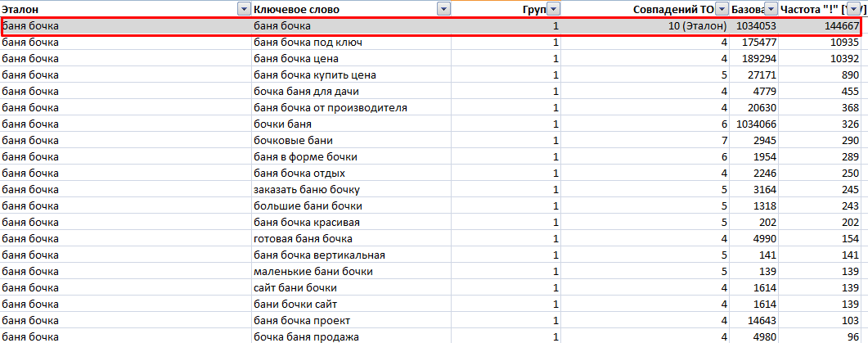868x343 pixels.
Task: Select keyword cell сайт бани бочки
Action: 295,288
